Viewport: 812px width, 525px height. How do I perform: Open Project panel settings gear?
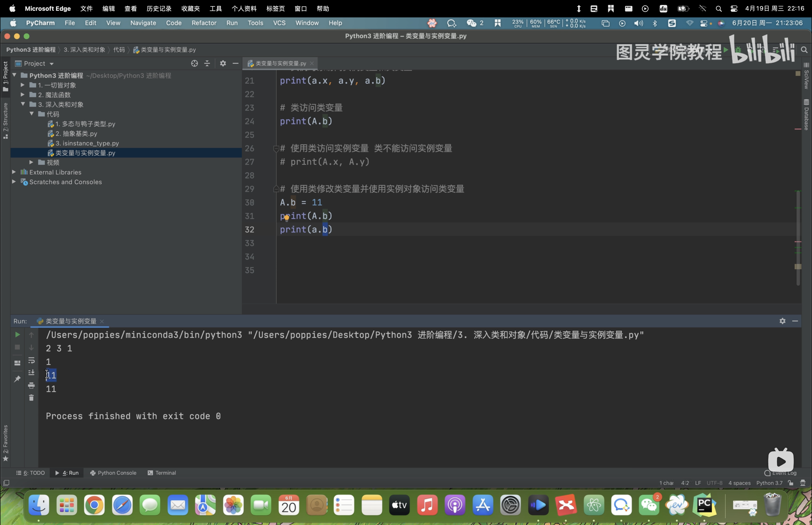223,63
